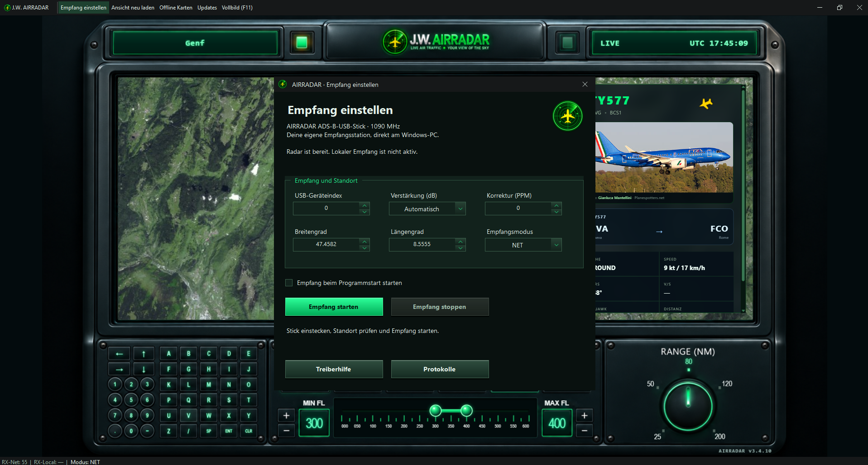Increase MAX FL with its plus button
Viewport: 868px width, 465px height.
(x=585, y=415)
